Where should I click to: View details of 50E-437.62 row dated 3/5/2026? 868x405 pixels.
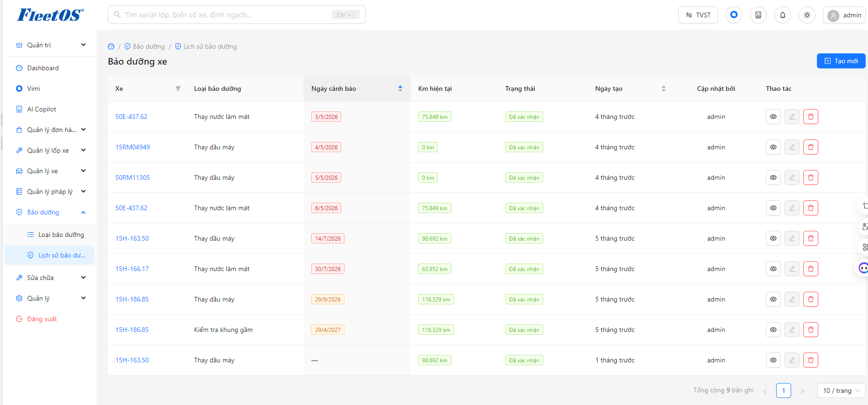773,117
